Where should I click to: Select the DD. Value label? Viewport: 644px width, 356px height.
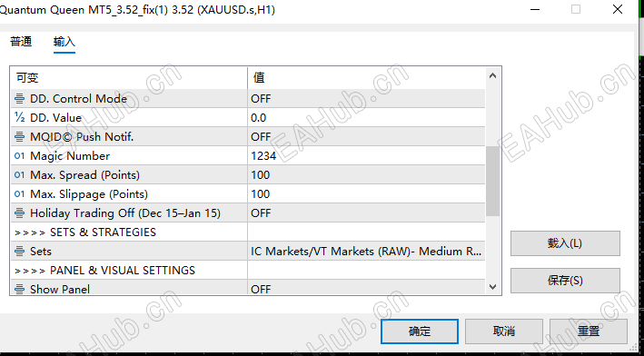55,118
